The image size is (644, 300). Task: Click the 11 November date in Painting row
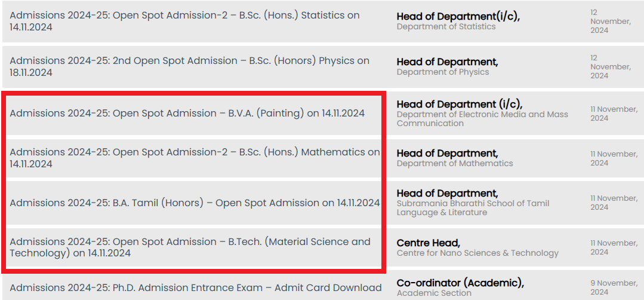(x=614, y=114)
